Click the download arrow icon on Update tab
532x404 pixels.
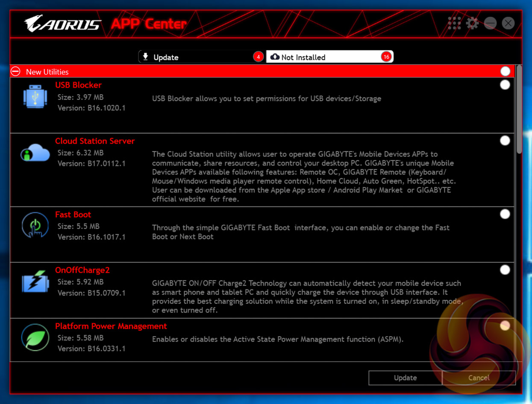pyautogui.click(x=146, y=57)
